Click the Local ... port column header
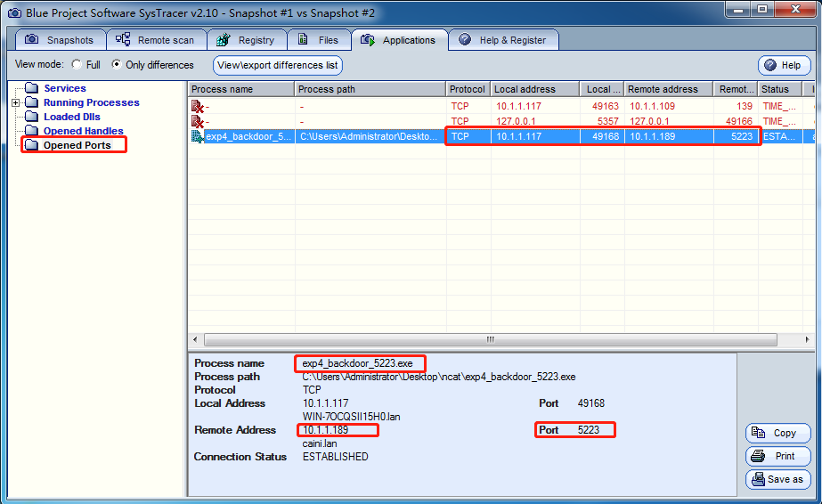Viewport: 822px width, 504px height. coord(602,89)
